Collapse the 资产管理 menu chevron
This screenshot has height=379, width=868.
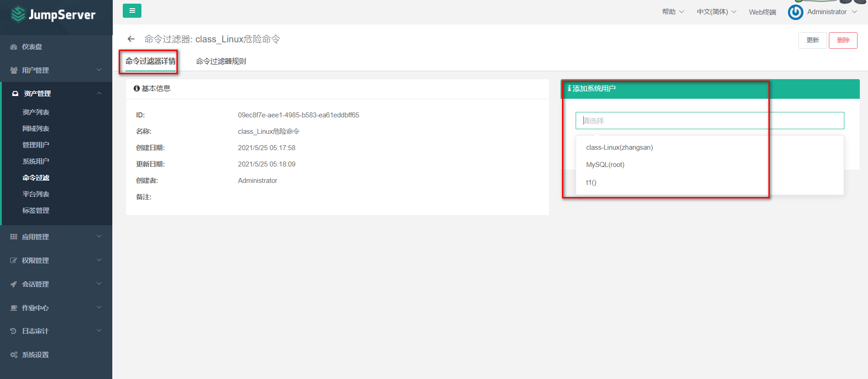99,93
